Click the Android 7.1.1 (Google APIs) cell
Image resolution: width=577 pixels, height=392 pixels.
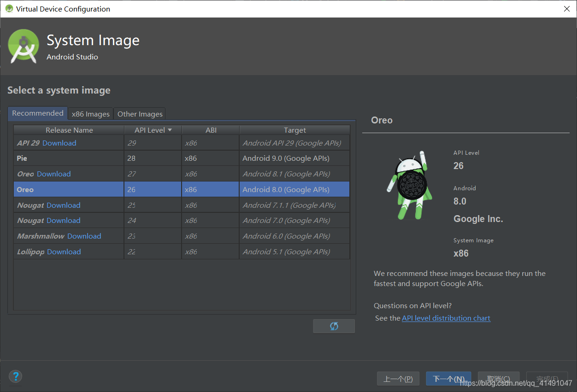tap(294, 205)
